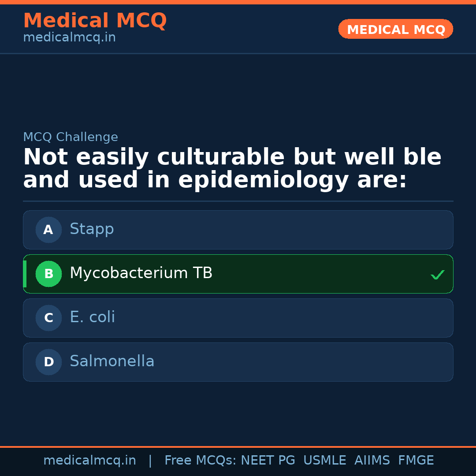Click the green checkmark icon
476x476 pixels.
[x=437, y=275]
